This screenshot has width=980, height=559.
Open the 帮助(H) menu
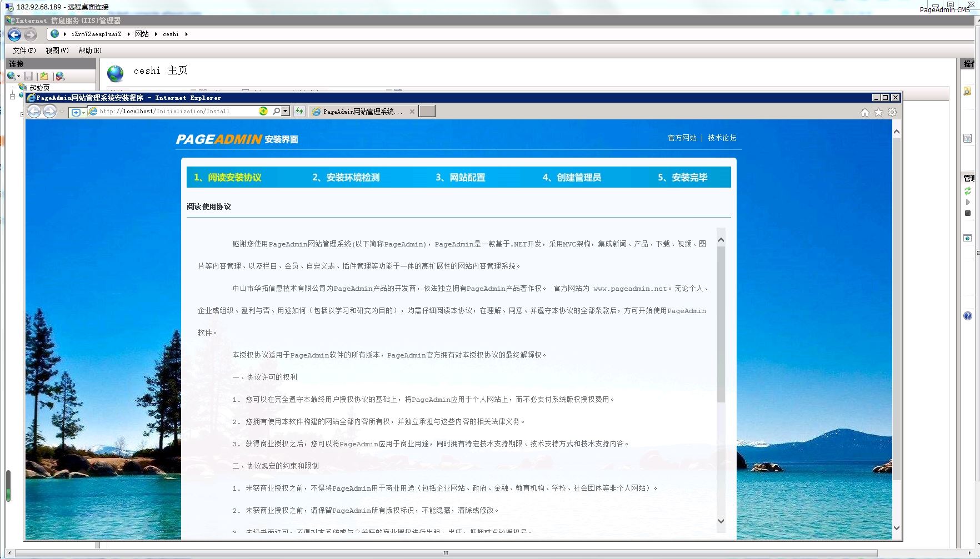[x=90, y=51]
